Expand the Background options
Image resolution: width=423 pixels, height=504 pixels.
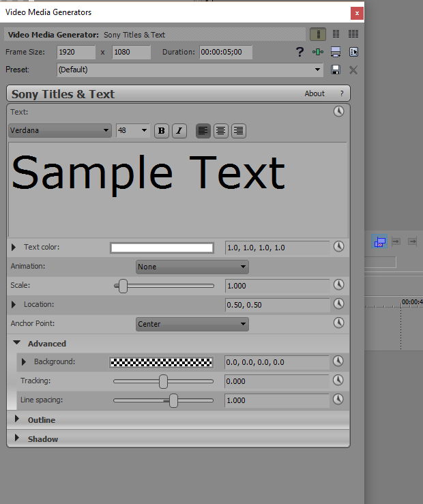coord(23,362)
